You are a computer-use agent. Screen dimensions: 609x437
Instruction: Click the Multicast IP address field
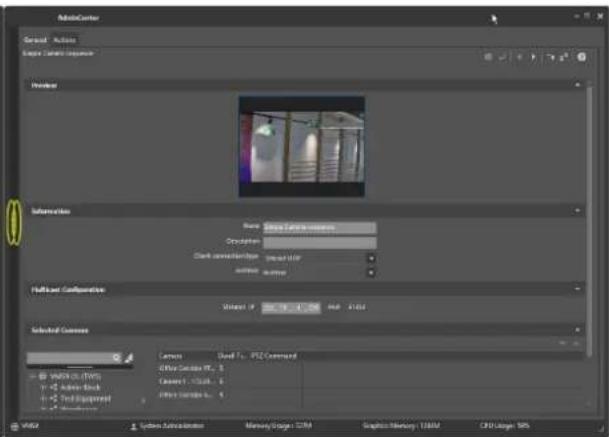pos(291,308)
